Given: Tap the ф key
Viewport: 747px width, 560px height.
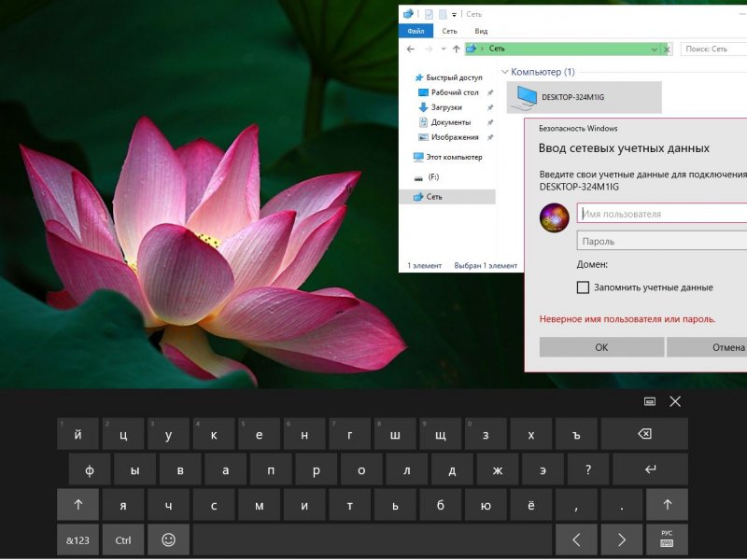Looking at the screenshot, I should (90, 469).
